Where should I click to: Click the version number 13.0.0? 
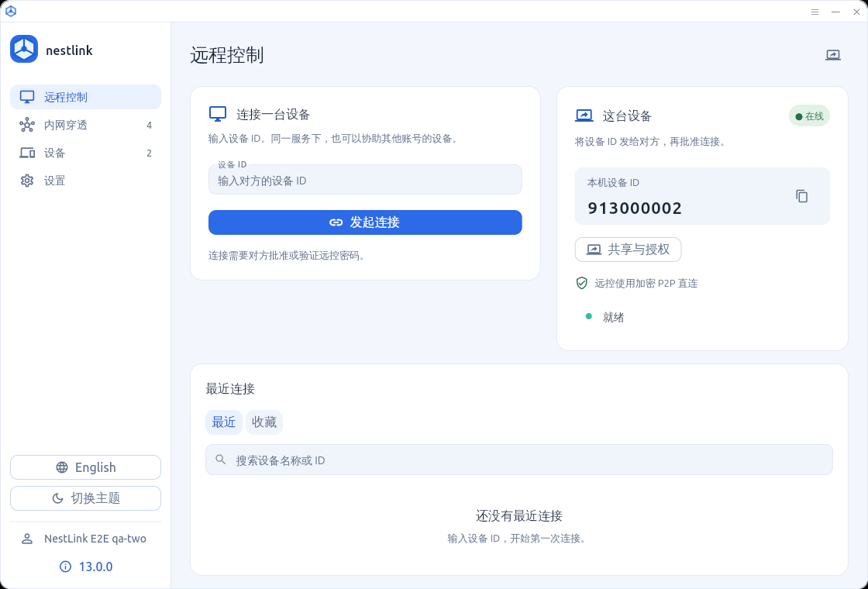[96, 567]
